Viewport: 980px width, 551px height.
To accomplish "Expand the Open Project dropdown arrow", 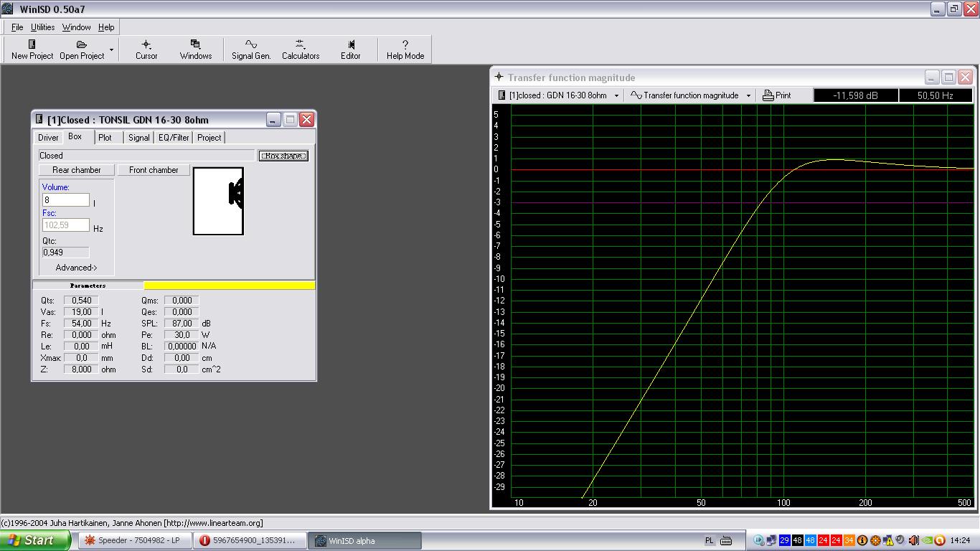I will (x=111, y=50).
